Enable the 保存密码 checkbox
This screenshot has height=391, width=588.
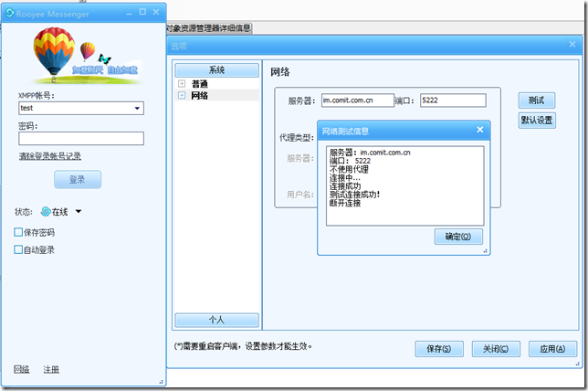point(19,232)
